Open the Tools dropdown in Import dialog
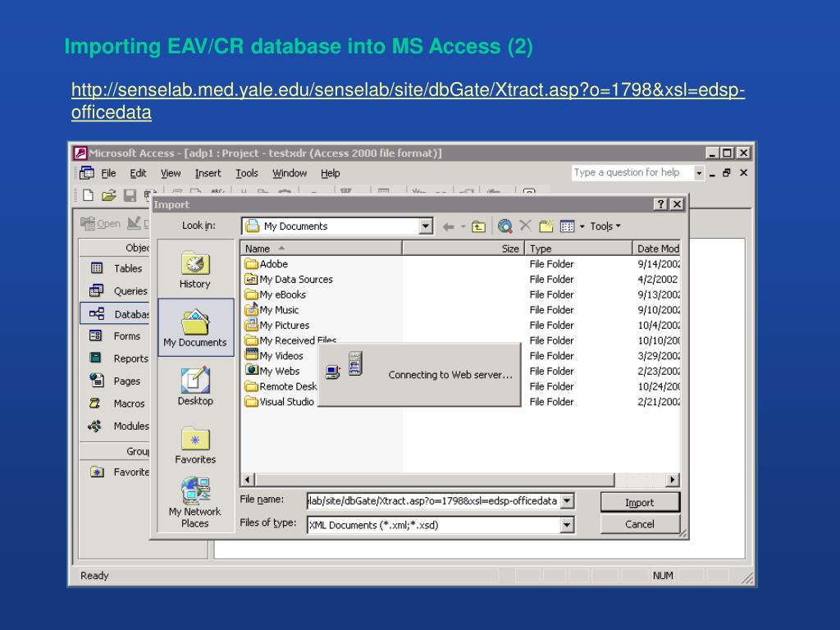Screen dimensions: 840x630 (x=605, y=226)
